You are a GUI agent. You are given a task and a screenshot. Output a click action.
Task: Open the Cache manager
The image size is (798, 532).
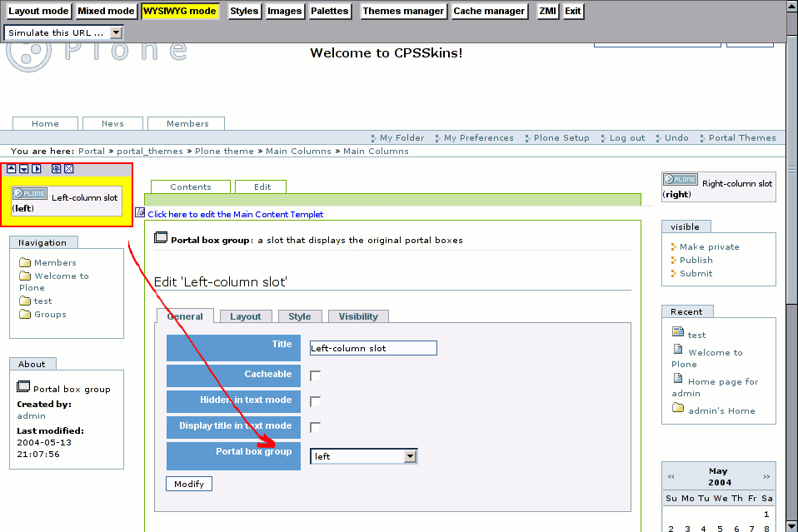489,11
